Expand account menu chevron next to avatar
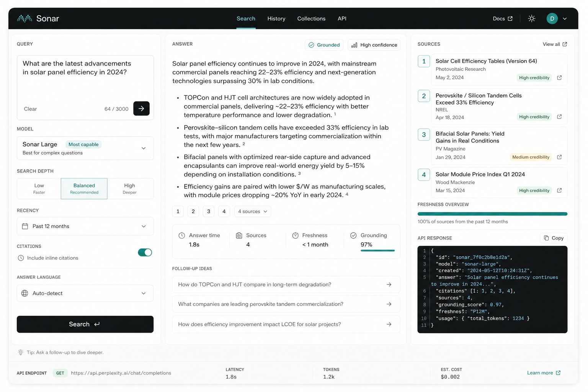588x392 pixels. coord(565,18)
